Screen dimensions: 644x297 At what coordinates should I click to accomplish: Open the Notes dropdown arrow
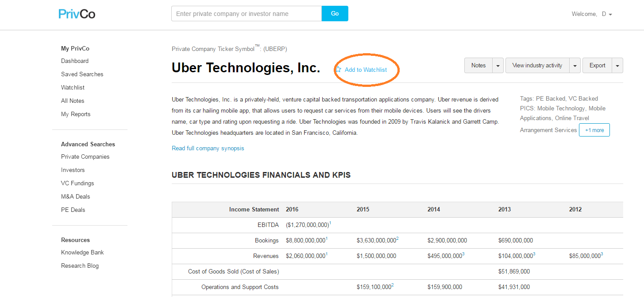[498, 66]
